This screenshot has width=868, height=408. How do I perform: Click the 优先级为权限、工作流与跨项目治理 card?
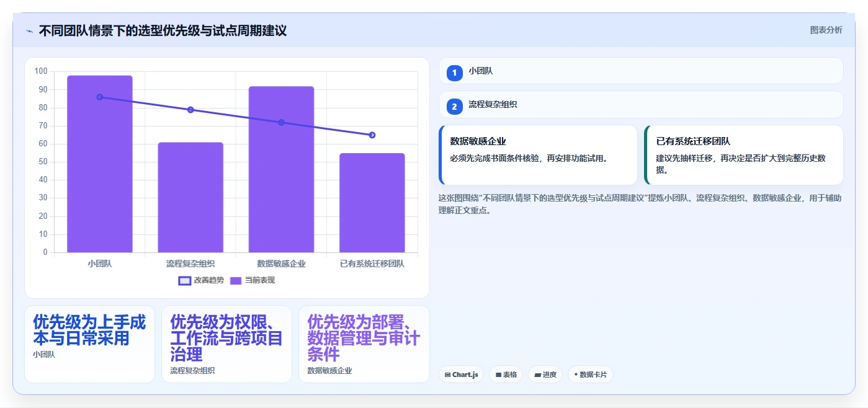pyautogui.click(x=226, y=344)
